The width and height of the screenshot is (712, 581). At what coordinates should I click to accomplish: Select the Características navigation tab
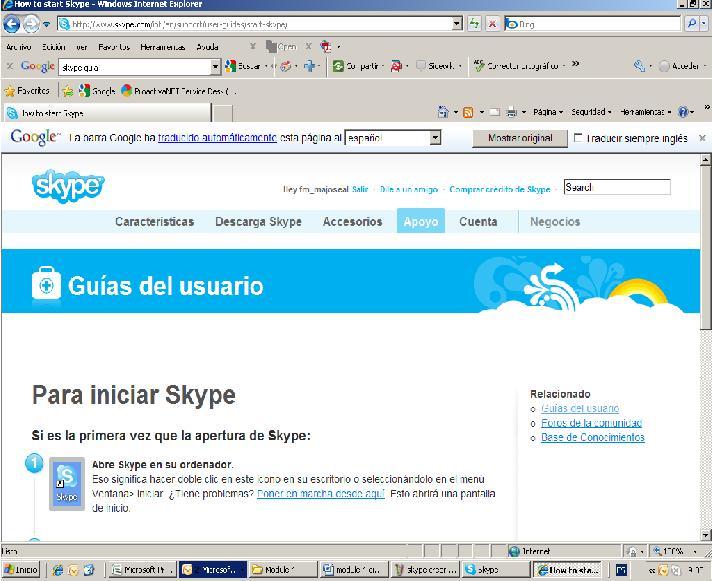(154, 222)
